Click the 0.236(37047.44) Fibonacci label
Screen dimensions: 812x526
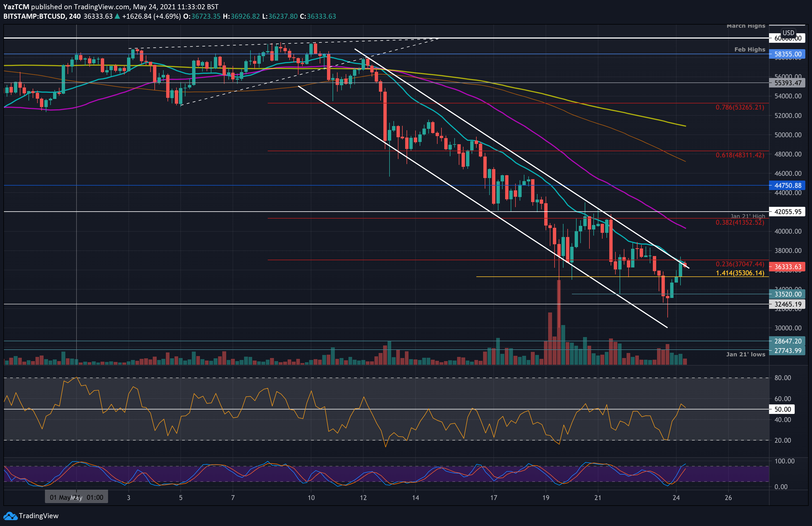[740, 264]
